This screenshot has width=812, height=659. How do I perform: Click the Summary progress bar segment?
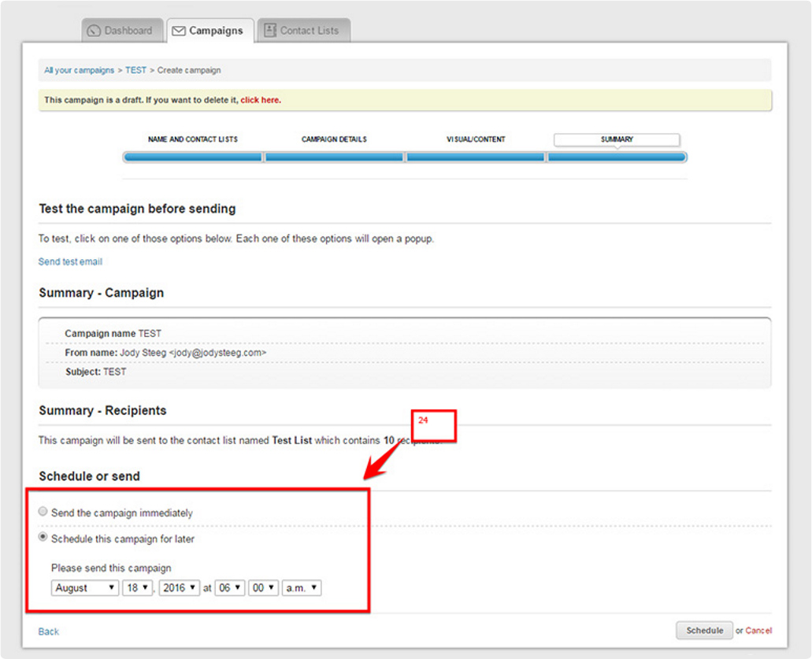coord(617,157)
